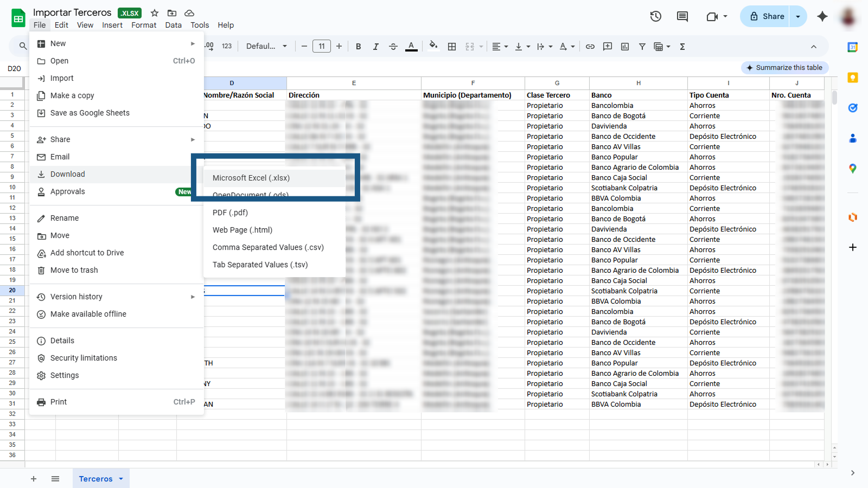The image size is (868, 488).
Task: Star the Importar Terceros document
Action: coord(155,13)
